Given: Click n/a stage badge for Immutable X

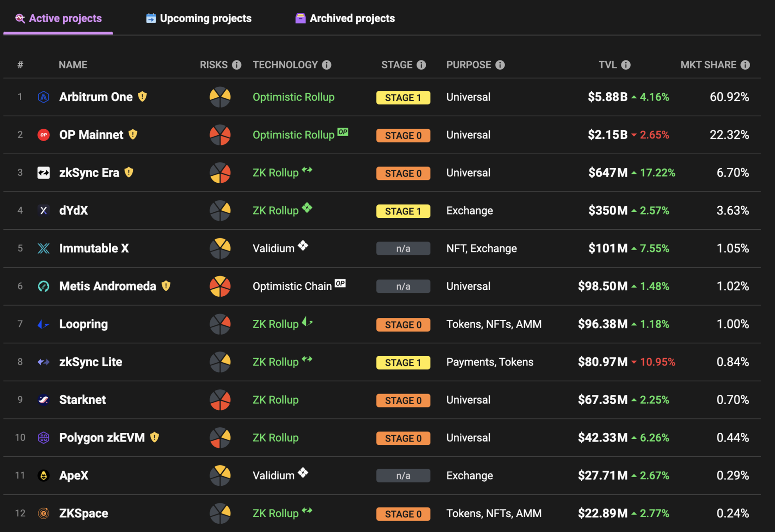Looking at the screenshot, I should point(403,249).
